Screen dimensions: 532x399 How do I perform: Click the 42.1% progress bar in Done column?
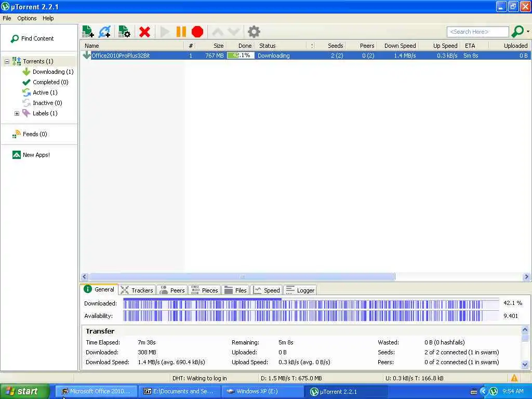pyautogui.click(x=241, y=56)
